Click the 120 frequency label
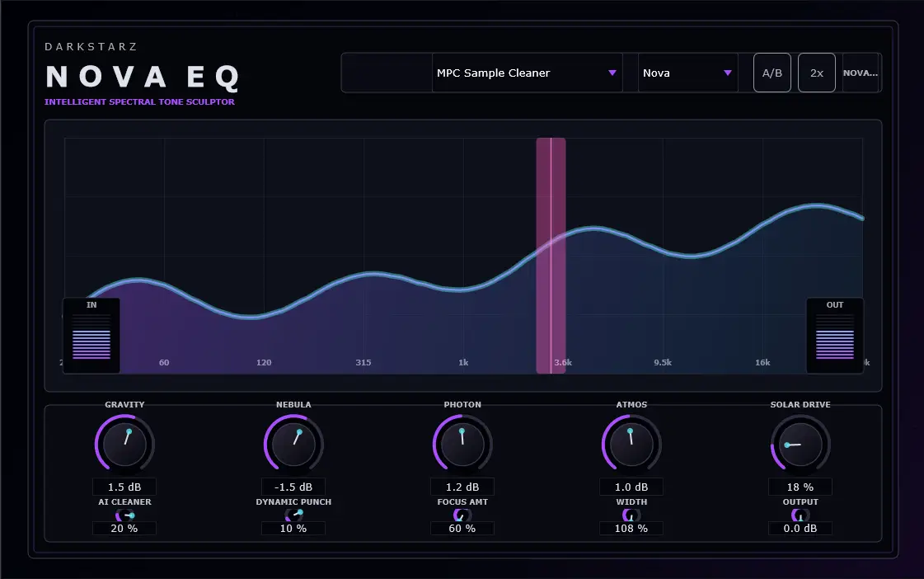 [x=264, y=363]
